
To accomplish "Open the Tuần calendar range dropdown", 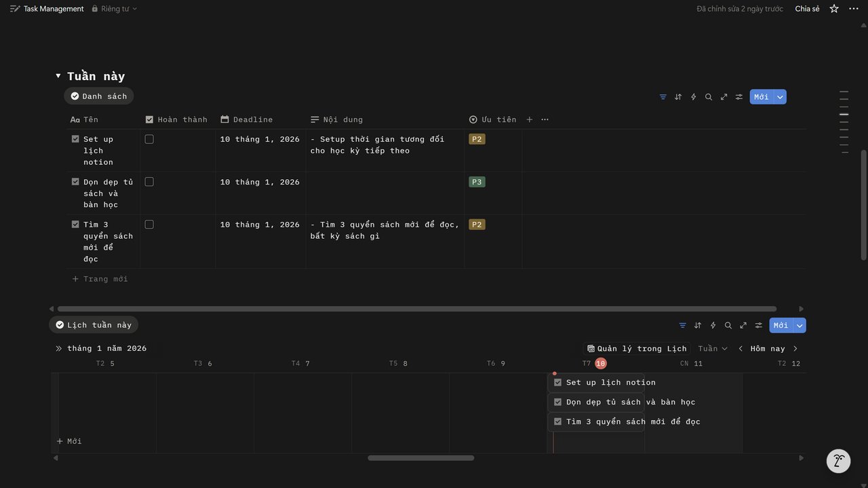I will 713,349.
